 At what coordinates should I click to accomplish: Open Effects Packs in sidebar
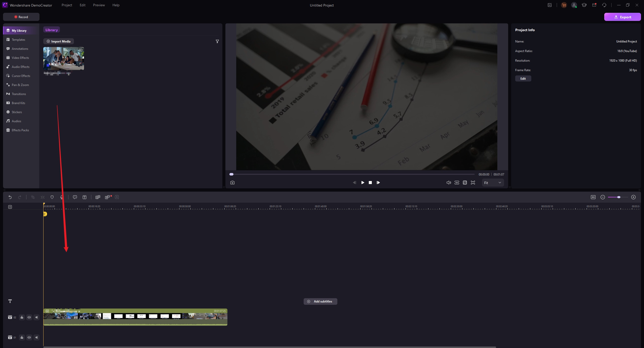(20, 130)
